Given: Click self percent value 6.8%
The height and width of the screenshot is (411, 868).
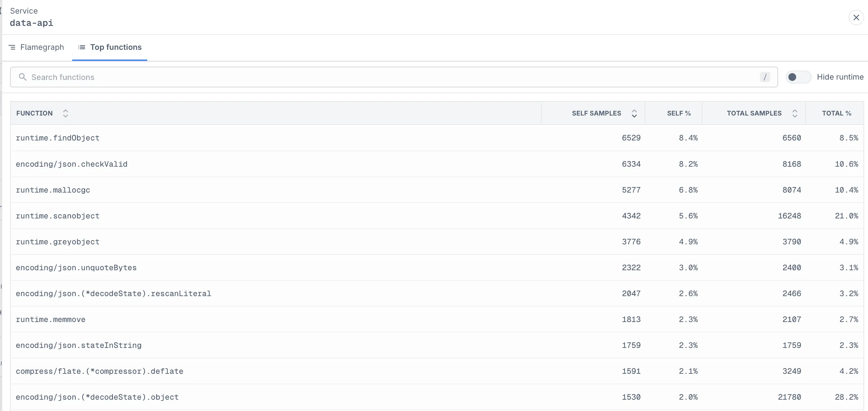Looking at the screenshot, I should point(688,190).
